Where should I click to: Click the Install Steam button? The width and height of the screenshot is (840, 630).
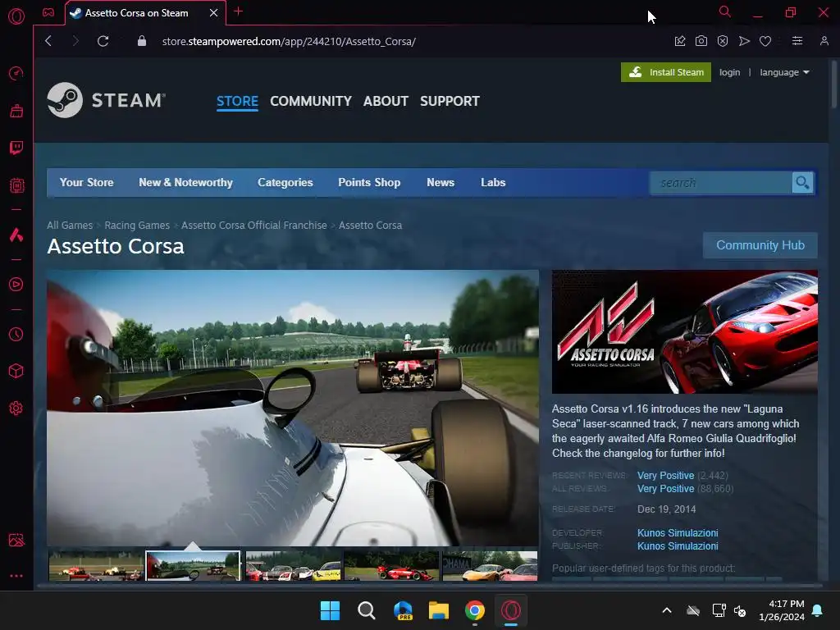click(x=666, y=72)
